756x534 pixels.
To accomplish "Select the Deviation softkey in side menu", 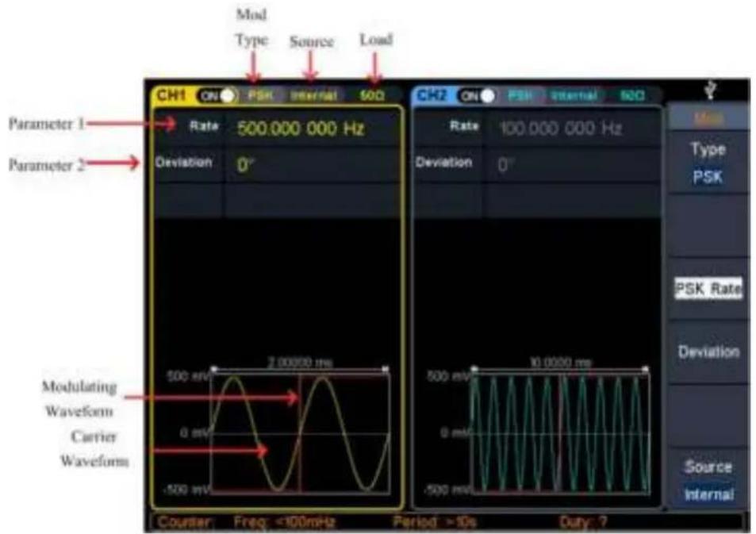I will pos(708,352).
